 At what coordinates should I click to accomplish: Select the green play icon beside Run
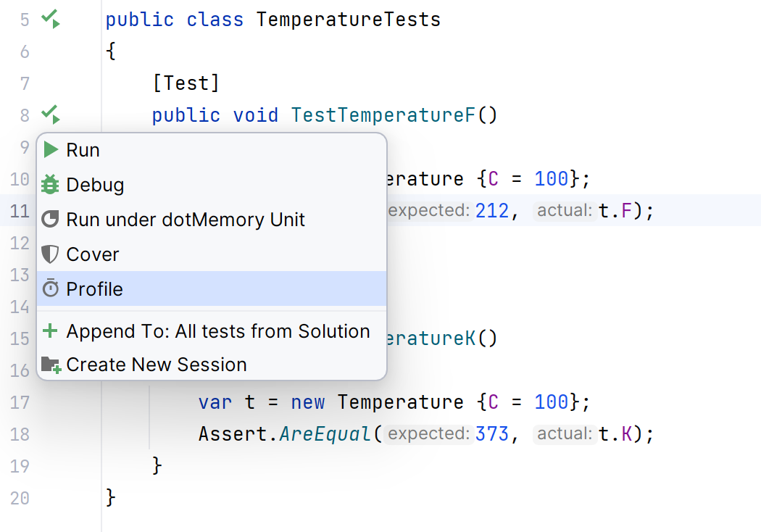tap(51, 149)
